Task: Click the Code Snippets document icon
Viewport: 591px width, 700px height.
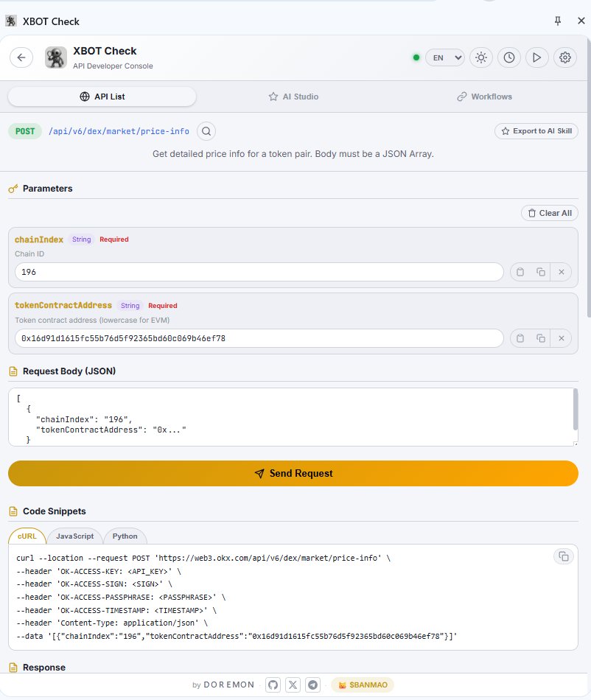Action: (13, 511)
